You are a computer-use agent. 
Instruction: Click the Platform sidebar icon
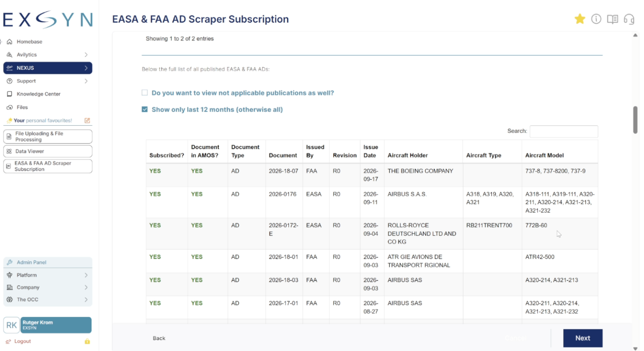10,275
